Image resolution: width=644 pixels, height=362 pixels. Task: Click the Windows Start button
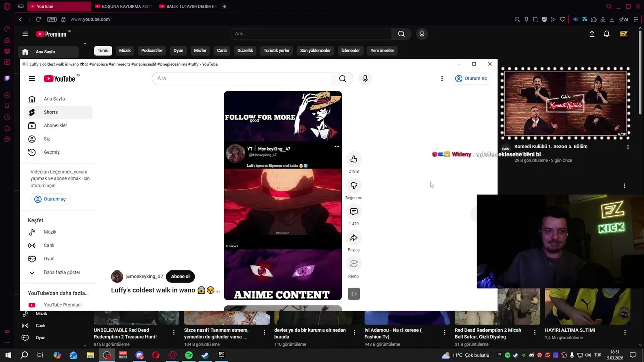(x=8, y=355)
